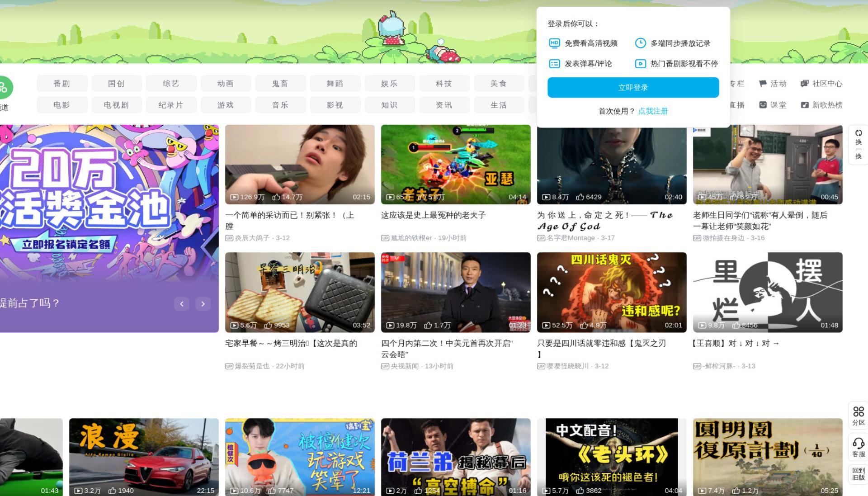Open the 分区 grid icon
This screenshot has width=868, height=496.
pyautogui.click(x=859, y=411)
